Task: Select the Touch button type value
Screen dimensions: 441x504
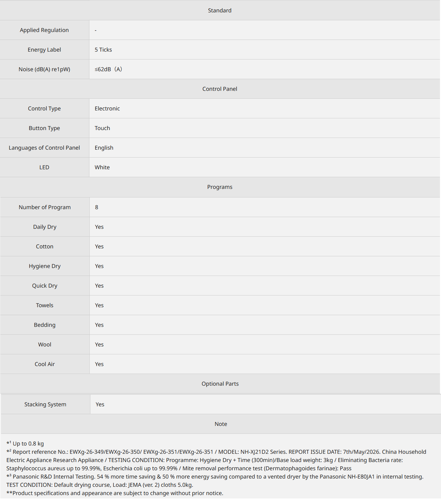Action: 102,128
